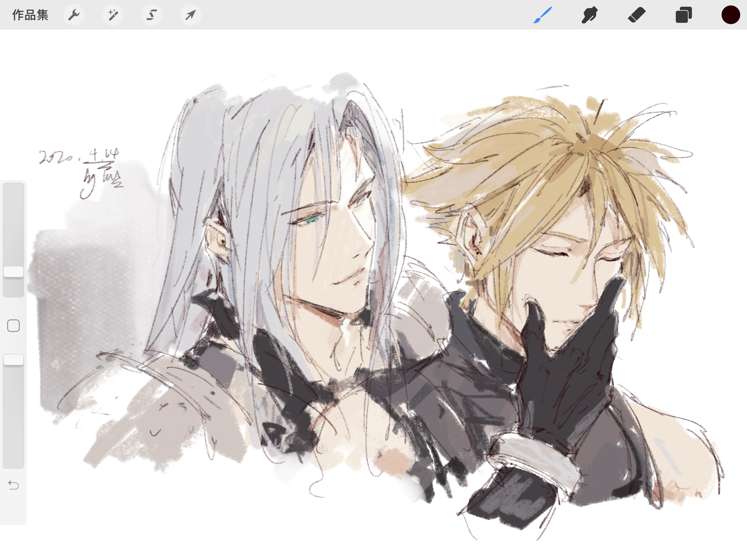Open the 作品集 gallery
The height and width of the screenshot is (560, 747).
30,15
